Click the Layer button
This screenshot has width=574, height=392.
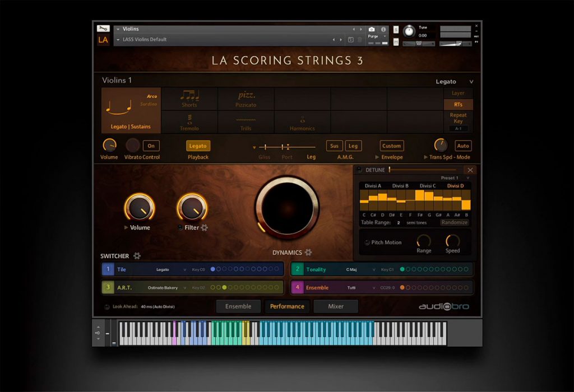pos(458,94)
